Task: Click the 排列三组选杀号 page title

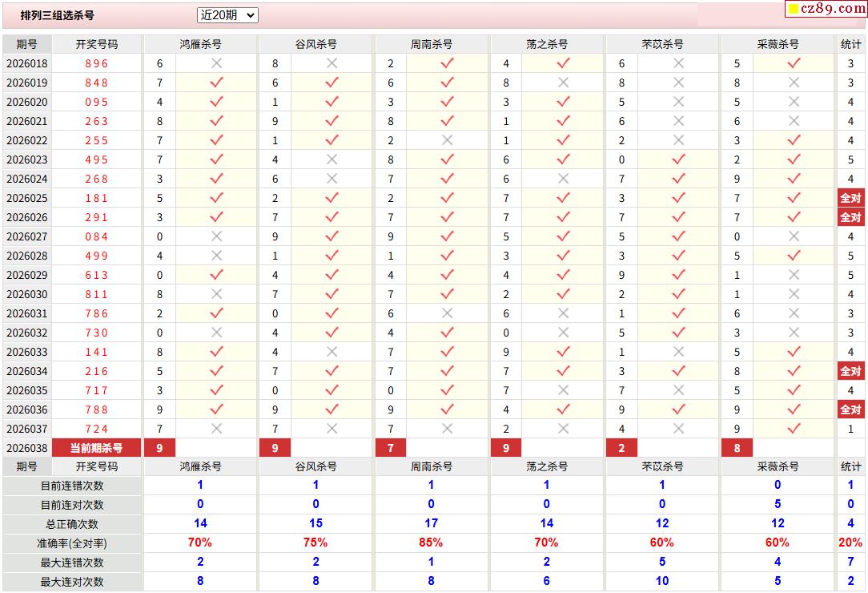Action: (x=57, y=15)
